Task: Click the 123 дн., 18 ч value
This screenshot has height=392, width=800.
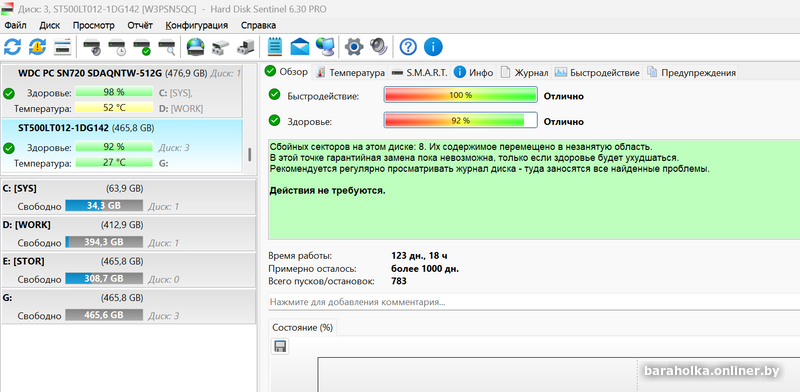Action: click(x=419, y=255)
